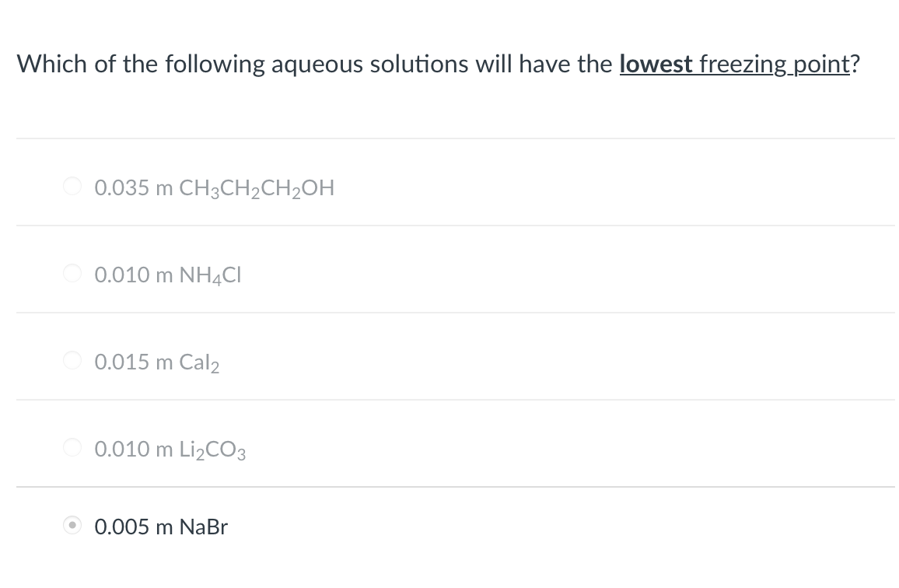Click the question text about aqueous solutions
899x588 pixels.
[x=311, y=64]
